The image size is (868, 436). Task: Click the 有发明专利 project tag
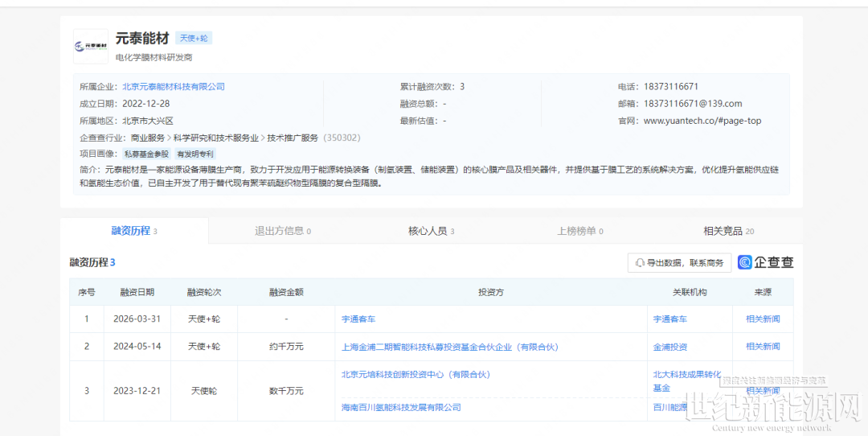pyautogui.click(x=195, y=154)
